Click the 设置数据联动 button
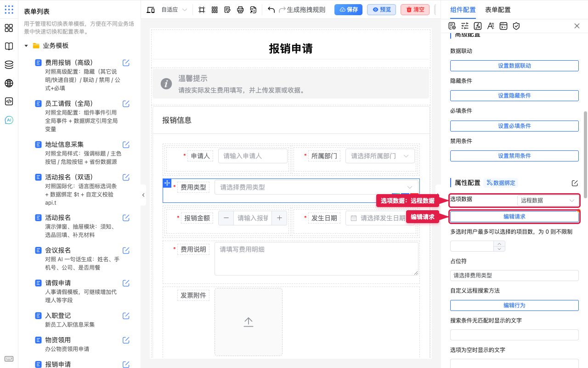588x368 pixels. click(514, 66)
